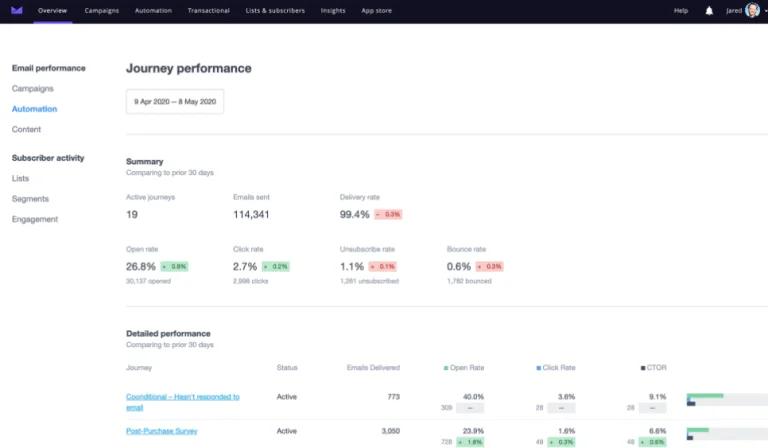This screenshot has height=448, width=768.
Task: Open the 9 Apr – 8 May date range picker
Action: pos(175,101)
